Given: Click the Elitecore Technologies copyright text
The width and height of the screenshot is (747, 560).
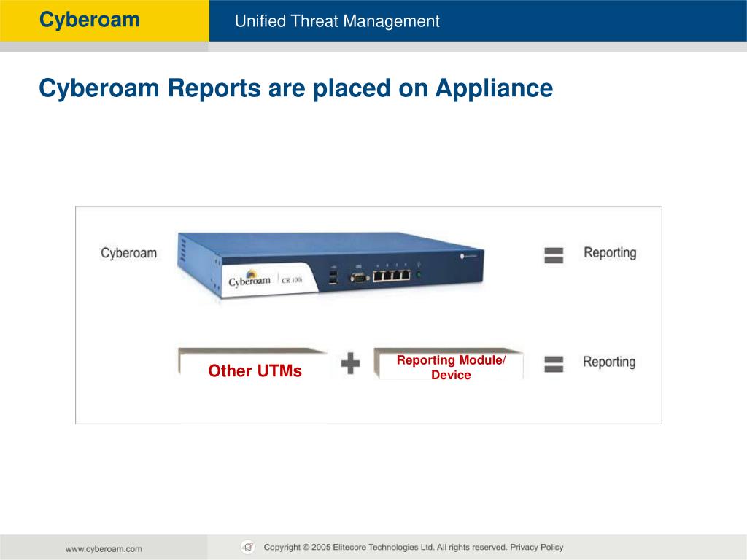Looking at the screenshot, I should click(x=385, y=547).
